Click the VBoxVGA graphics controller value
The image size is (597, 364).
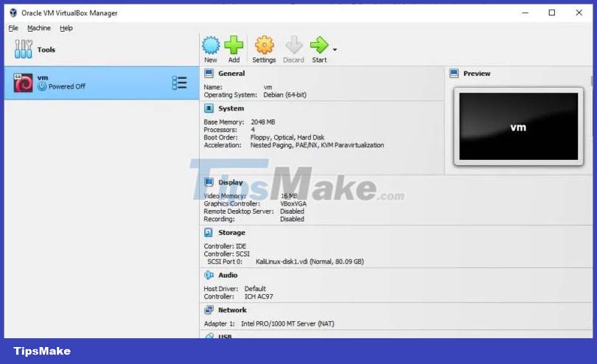point(293,203)
